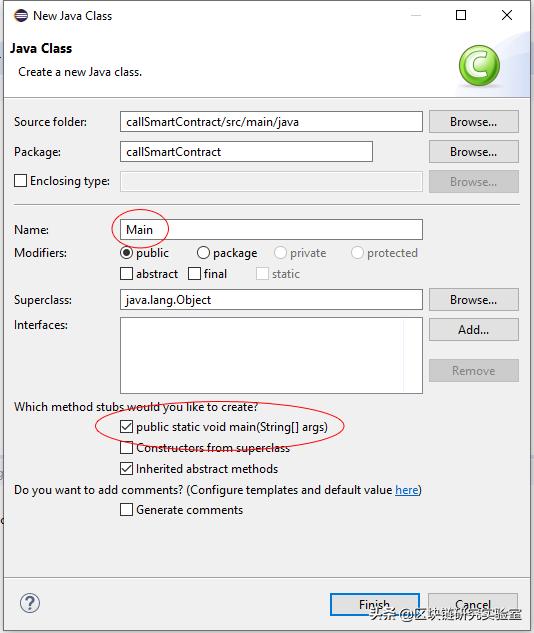The image size is (534, 633).
Task: Click the green Java class icon
Action: tap(479, 65)
